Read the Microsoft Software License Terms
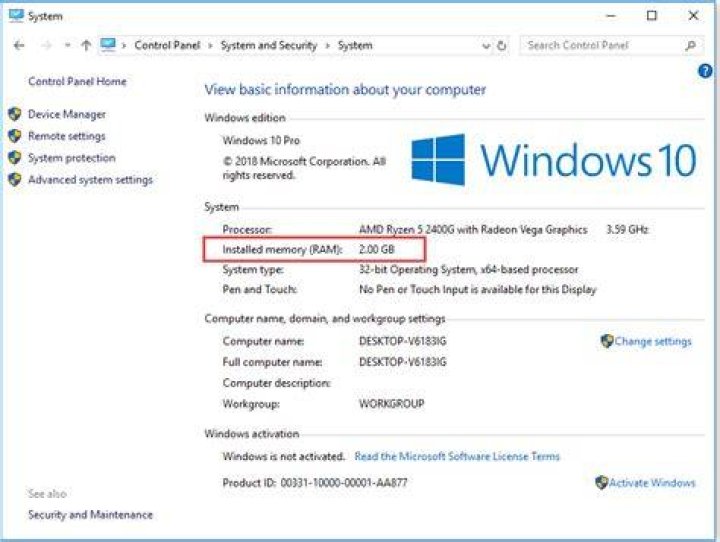Image resolution: width=720 pixels, height=542 pixels. [457, 456]
